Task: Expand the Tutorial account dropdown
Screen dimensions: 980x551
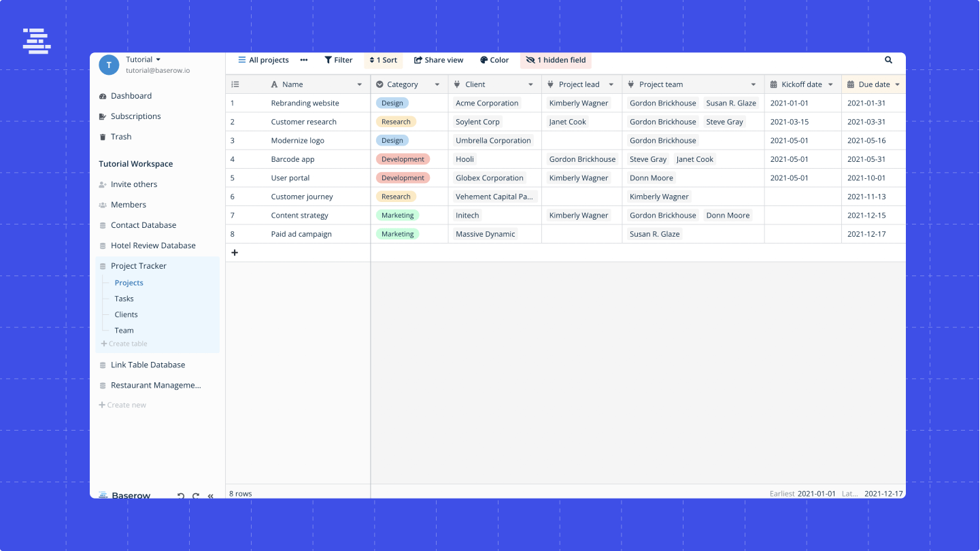Action: (x=158, y=60)
